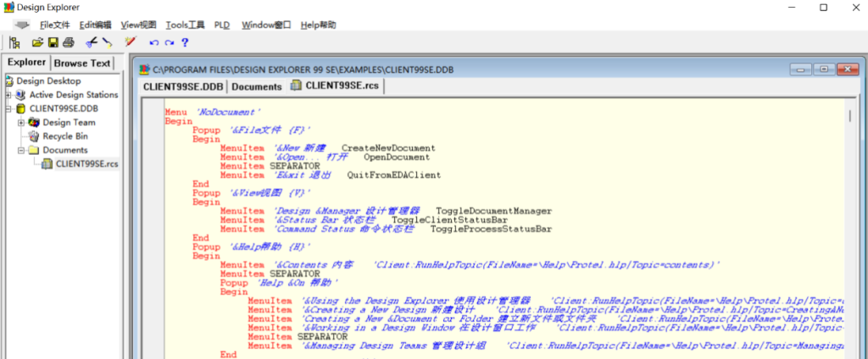Viewport: 868px width, 359px height.
Task: Open the PLD menu
Action: pyautogui.click(x=222, y=25)
